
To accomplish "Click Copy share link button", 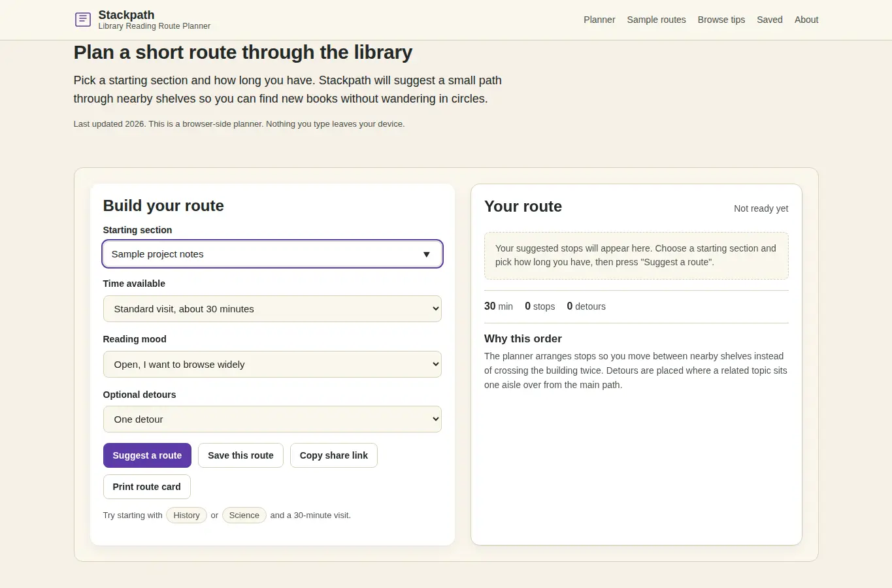I will pyautogui.click(x=334, y=455).
